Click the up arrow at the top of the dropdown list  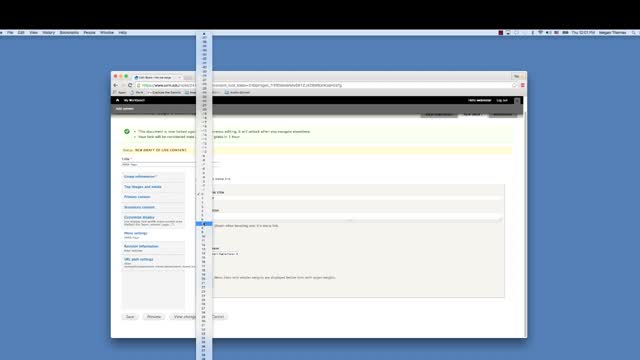tap(204, 34)
